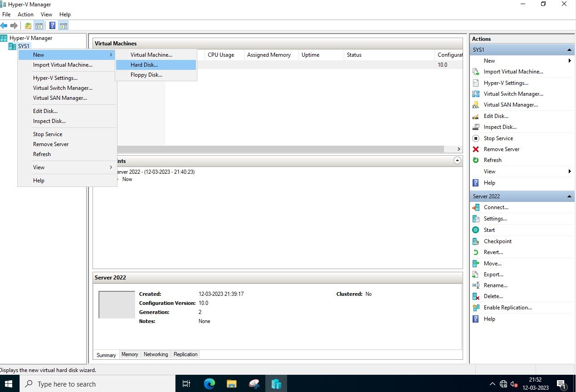Open the File menu in the menu bar
Screen dimensions: 576x392
click(6, 15)
